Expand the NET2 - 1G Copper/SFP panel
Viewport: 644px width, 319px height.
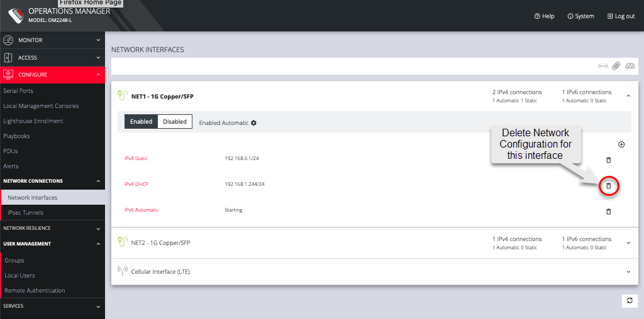[628, 243]
